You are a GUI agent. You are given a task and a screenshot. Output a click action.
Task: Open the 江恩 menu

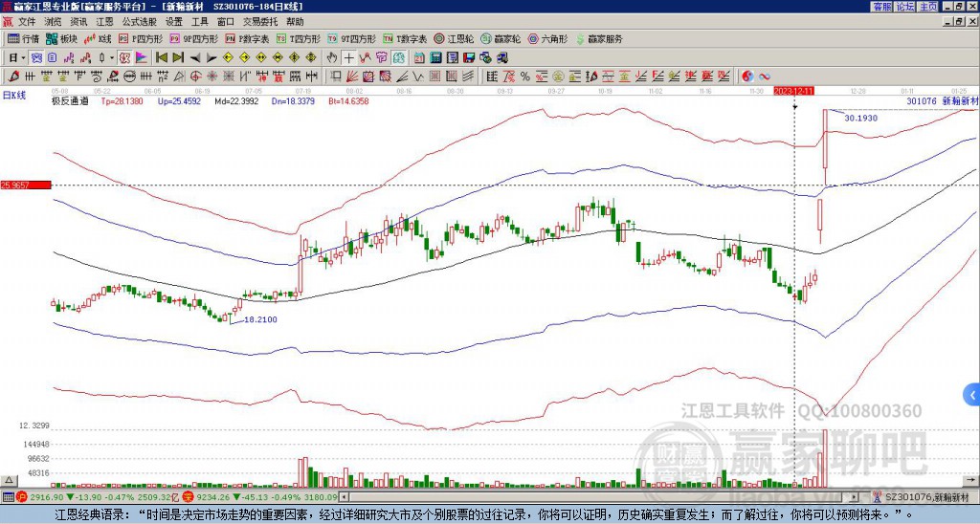(x=104, y=22)
